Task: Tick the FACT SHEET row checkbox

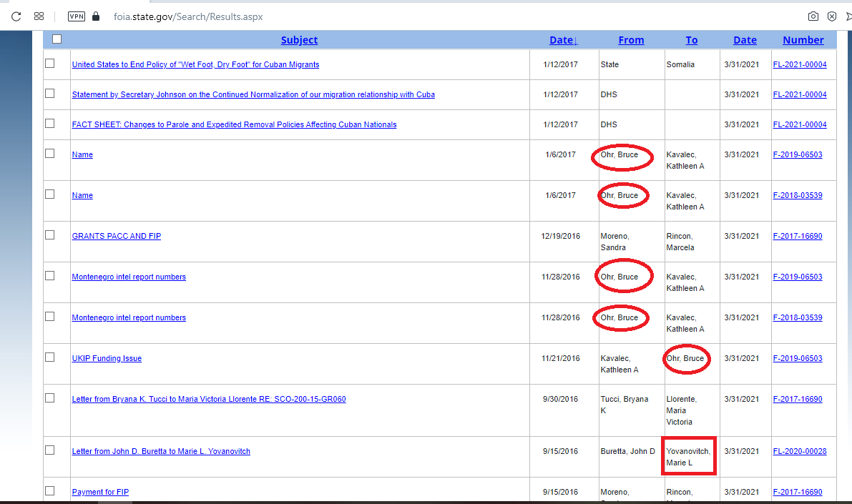Action: pos(50,123)
